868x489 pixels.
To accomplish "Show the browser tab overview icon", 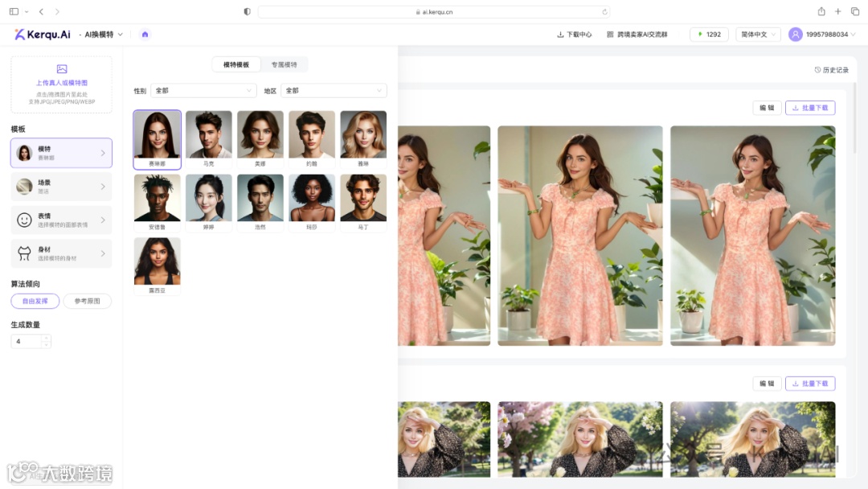I will point(854,11).
